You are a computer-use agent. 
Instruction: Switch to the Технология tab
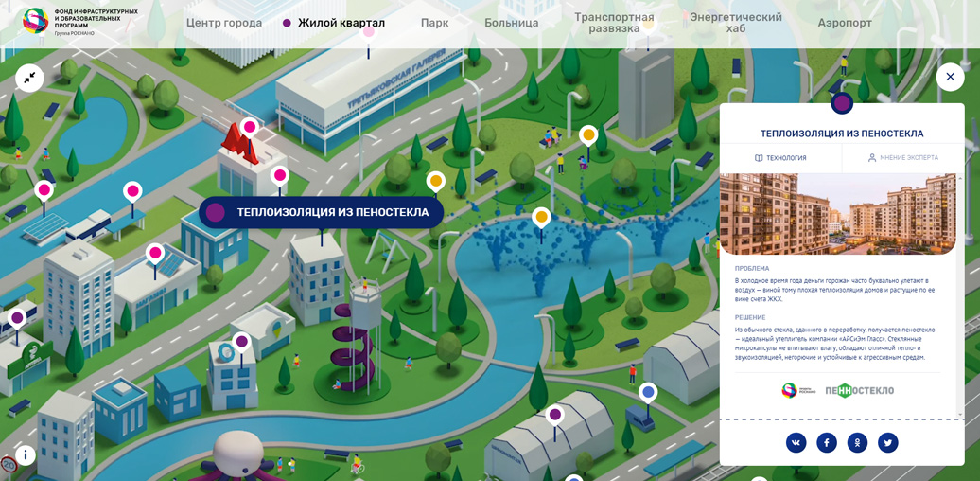(x=780, y=158)
